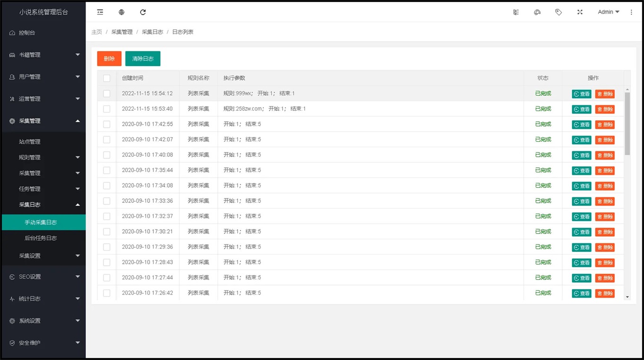Click the tag note icon in header
This screenshot has height=360, width=644.
coord(558,12)
